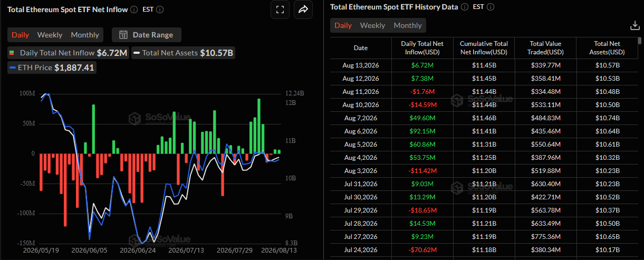Viewport: 644px width, 260px height.
Task: Select Weekly tab in history table
Action: (372, 25)
